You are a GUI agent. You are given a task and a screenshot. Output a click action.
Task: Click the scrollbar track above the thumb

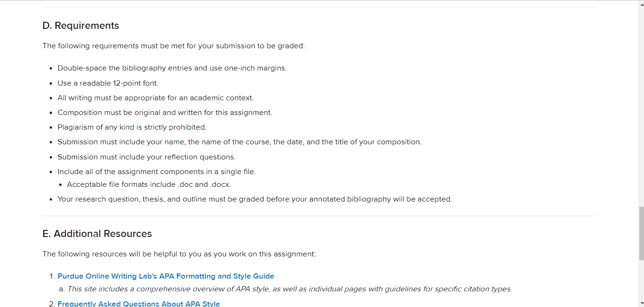coord(641,106)
